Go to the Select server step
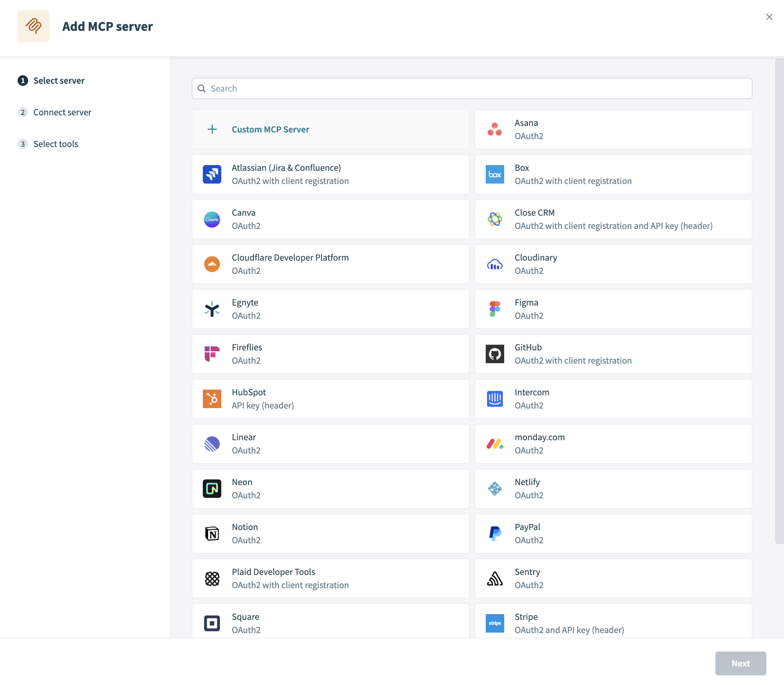Screen dimensions: 784x685 pyautogui.click(x=59, y=81)
